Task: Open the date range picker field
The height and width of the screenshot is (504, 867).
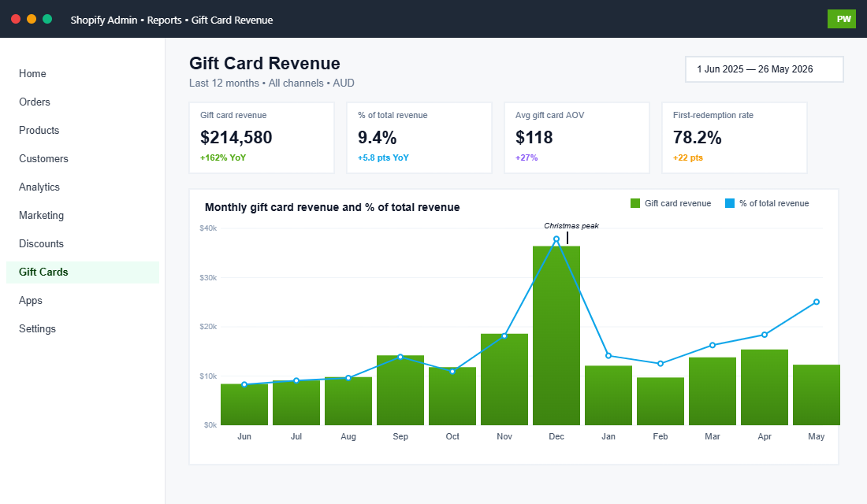Action: pyautogui.click(x=765, y=69)
